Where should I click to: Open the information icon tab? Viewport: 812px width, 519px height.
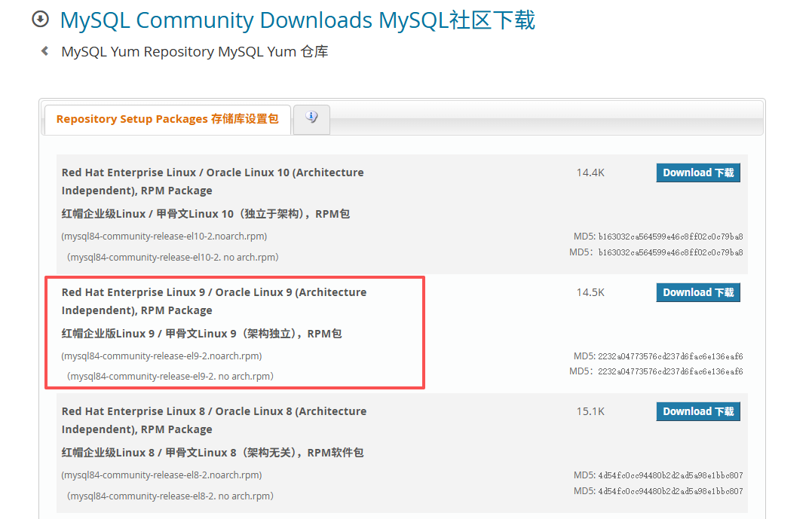coord(311,119)
